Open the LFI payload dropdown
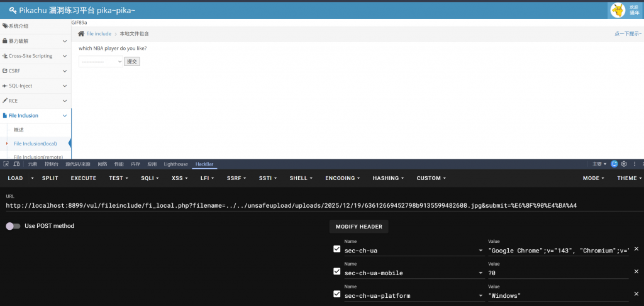 pyautogui.click(x=208, y=178)
